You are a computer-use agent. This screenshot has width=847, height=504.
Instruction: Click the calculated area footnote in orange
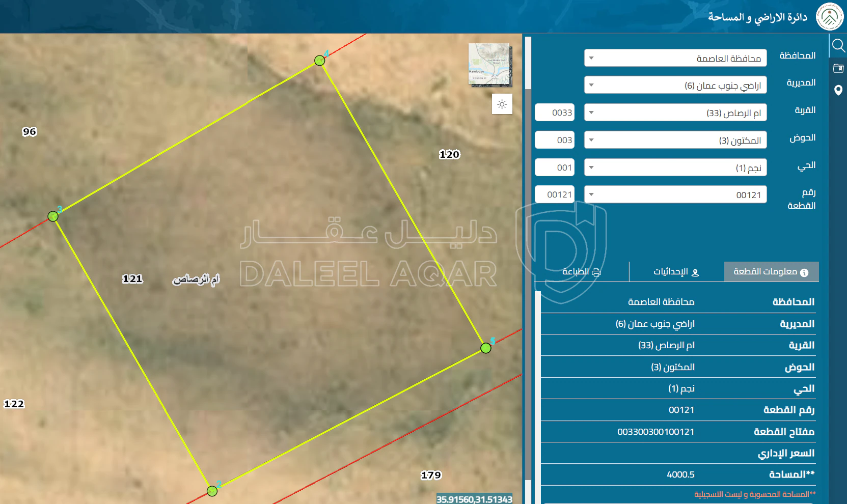(755, 494)
